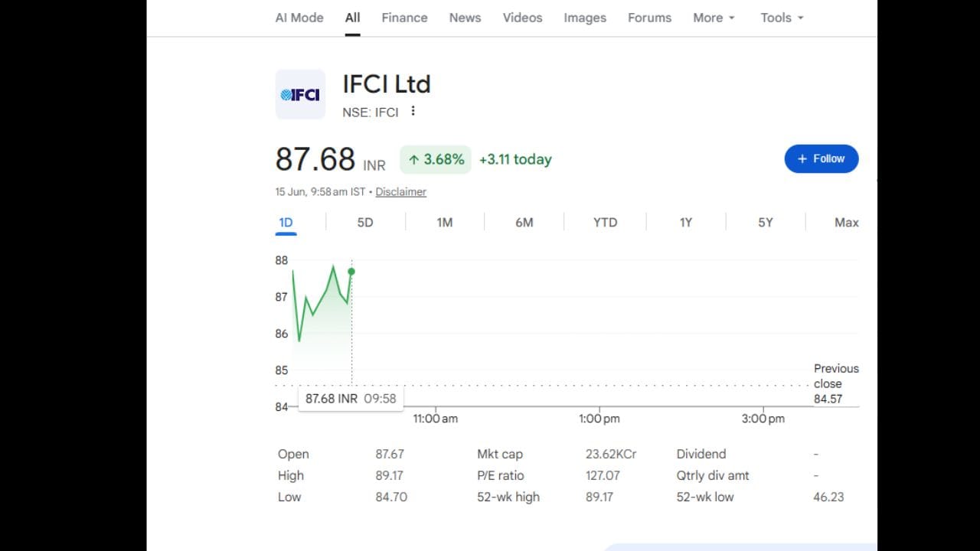Open the Disclaimer link

pyautogui.click(x=400, y=192)
